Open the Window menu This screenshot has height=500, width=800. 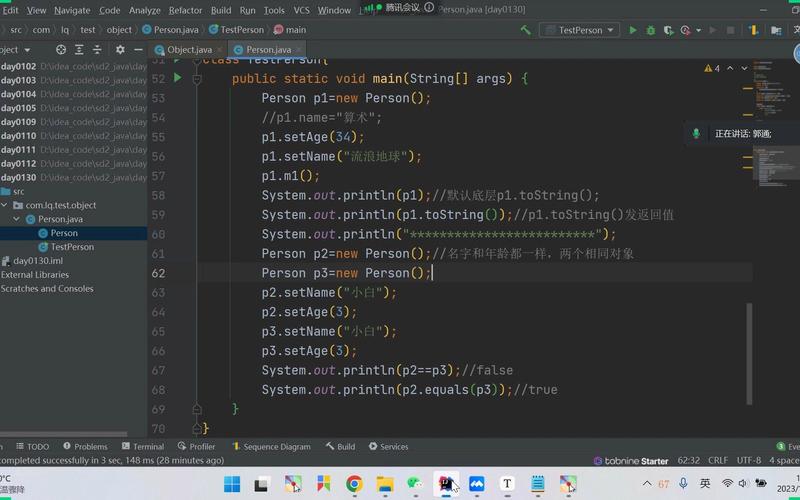pos(334,10)
